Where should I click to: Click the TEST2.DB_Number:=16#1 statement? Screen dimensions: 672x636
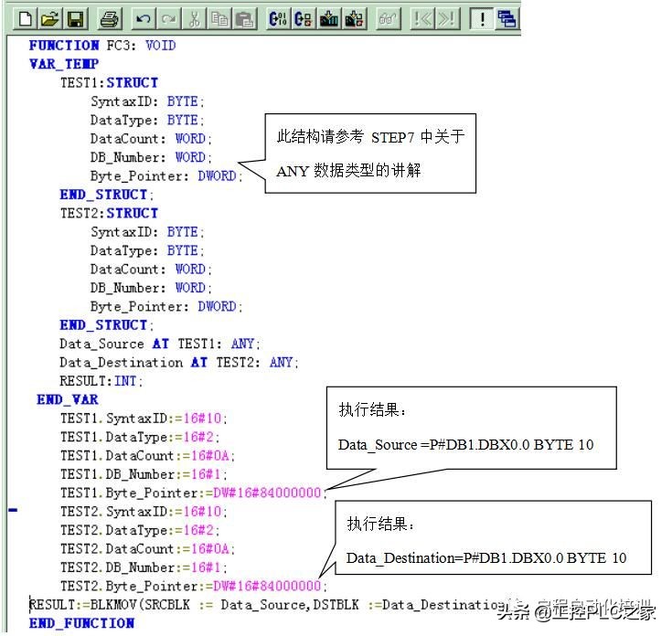pyautogui.click(x=144, y=567)
